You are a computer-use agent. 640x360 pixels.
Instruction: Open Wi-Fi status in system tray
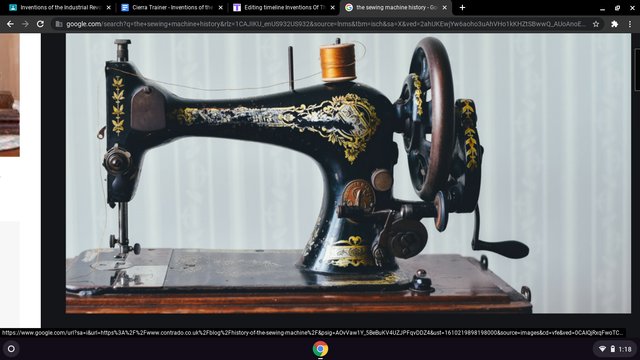[602, 349]
